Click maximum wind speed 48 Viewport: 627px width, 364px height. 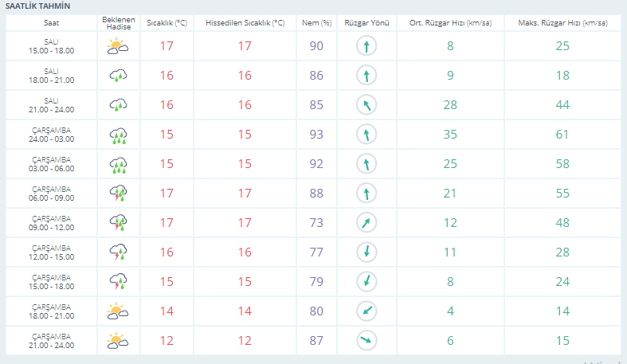pos(562,223)
